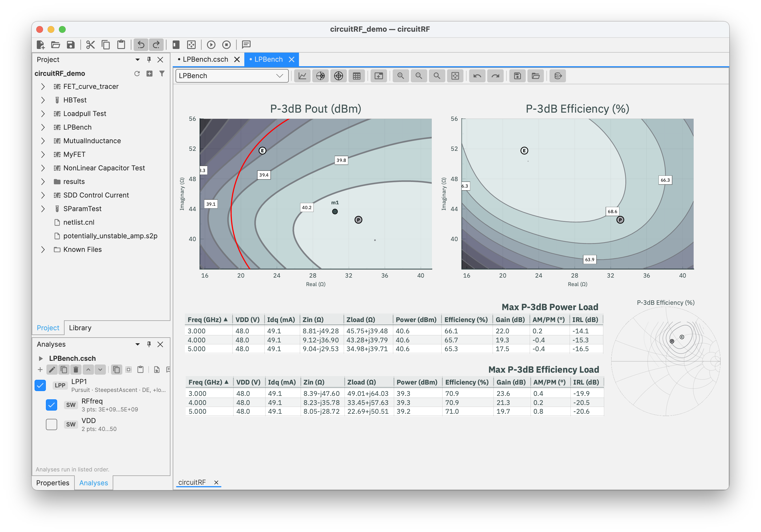Stop the simulation with stop icon
The height and width of the screenshot is (532, 761).
[226, 45]
